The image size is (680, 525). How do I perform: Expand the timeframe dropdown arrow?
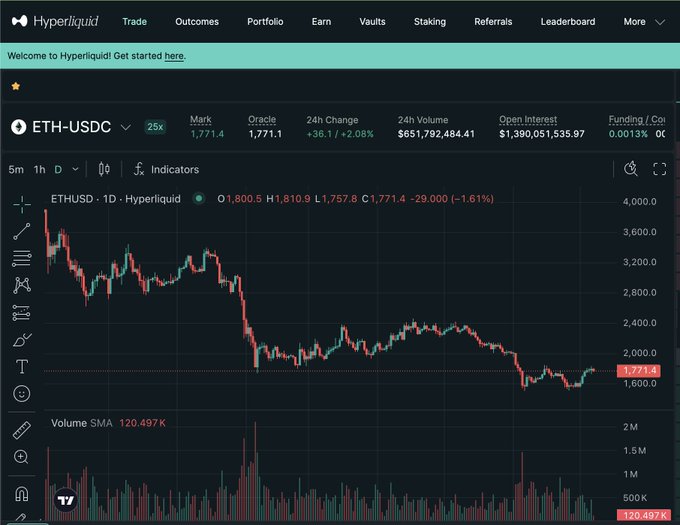75,169
